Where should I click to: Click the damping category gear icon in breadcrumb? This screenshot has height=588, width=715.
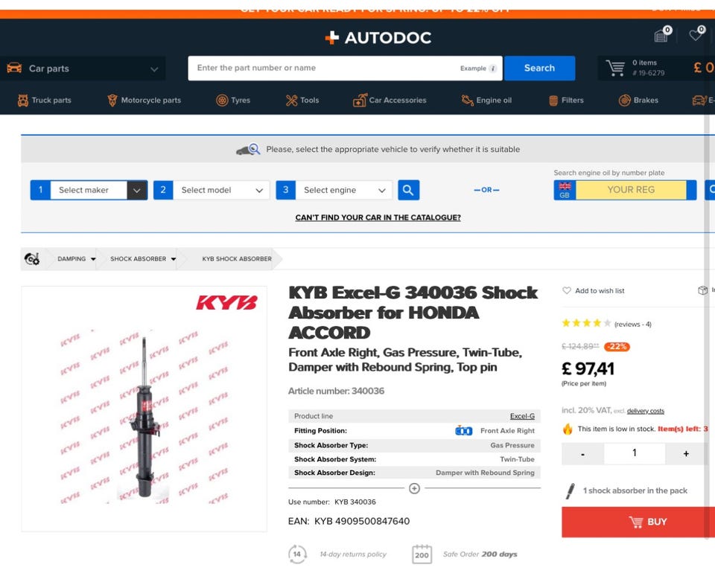tap(32, 259)
